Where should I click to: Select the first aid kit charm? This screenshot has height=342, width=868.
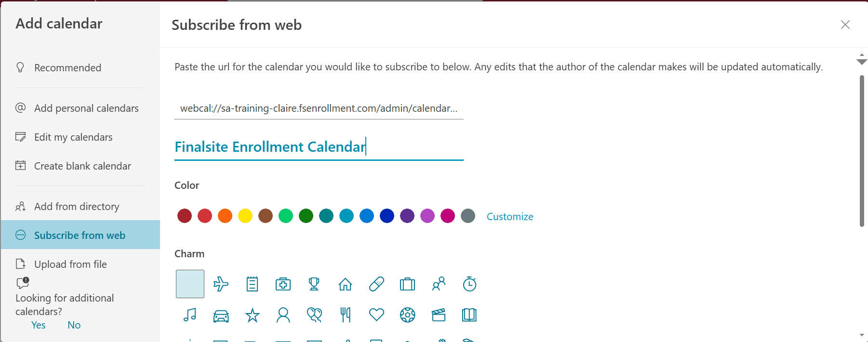click(283, 284)
